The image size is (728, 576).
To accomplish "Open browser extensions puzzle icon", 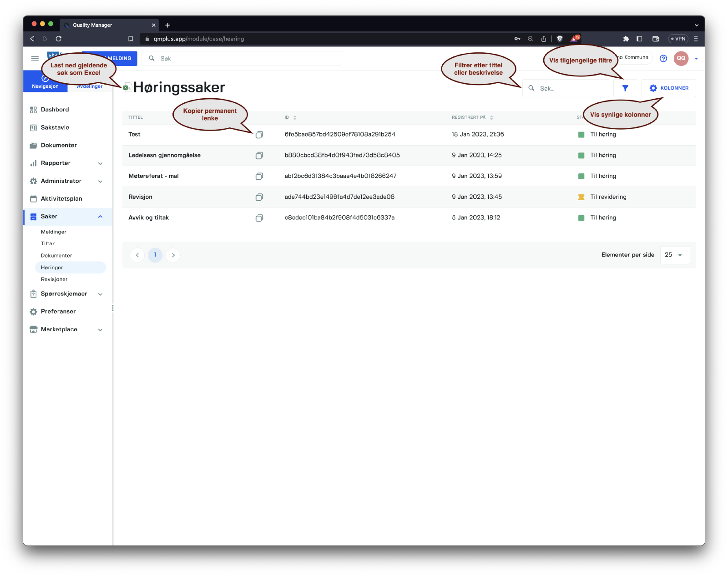I will tap(626, 39).
